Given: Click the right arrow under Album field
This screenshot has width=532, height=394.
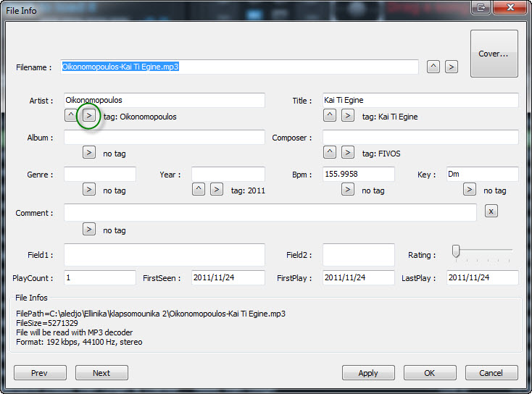Looking at the screenshot, I should point(88,152).
